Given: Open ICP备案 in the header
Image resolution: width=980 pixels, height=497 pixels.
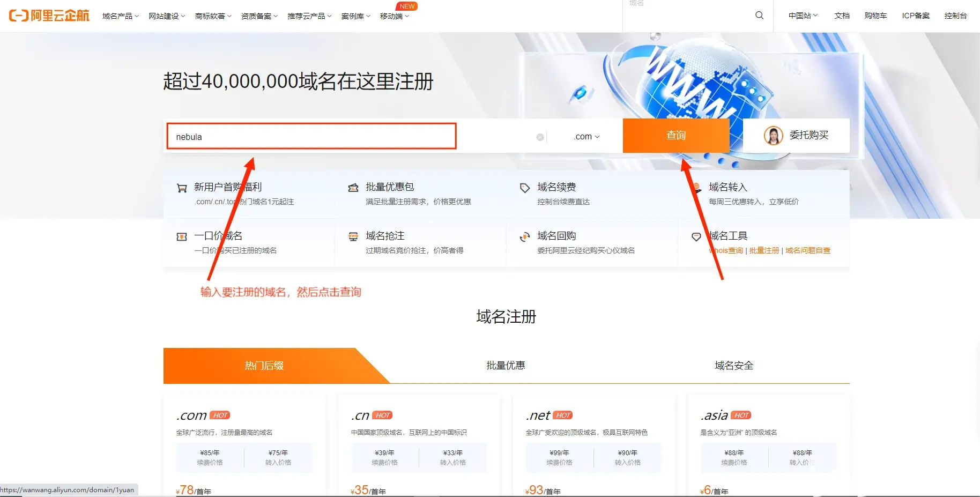Looking at the screenshot, I should (916, 16).
